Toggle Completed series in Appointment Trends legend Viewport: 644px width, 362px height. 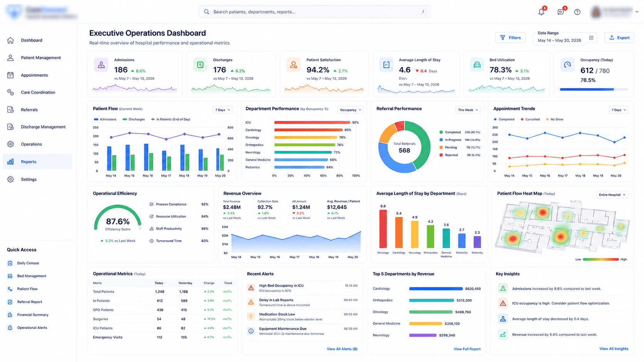[x=504, y=119]
